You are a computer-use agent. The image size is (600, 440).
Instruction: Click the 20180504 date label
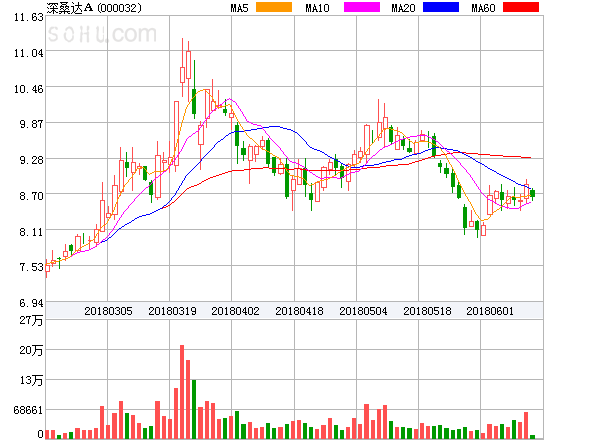pyautogui.click(x=363, y=311)
